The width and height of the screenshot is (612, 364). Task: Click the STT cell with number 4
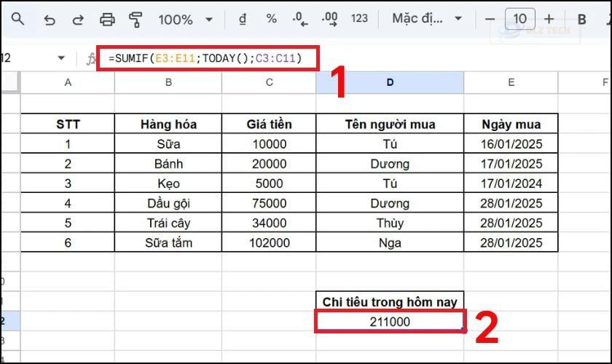click(68, 203)
